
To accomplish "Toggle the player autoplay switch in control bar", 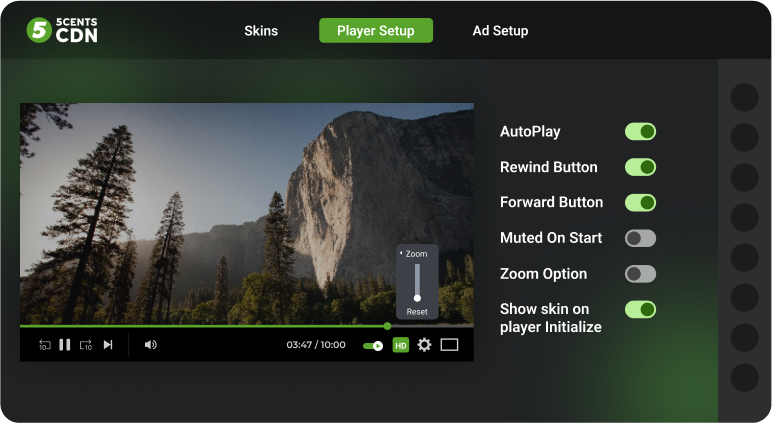I will [373, 346].
